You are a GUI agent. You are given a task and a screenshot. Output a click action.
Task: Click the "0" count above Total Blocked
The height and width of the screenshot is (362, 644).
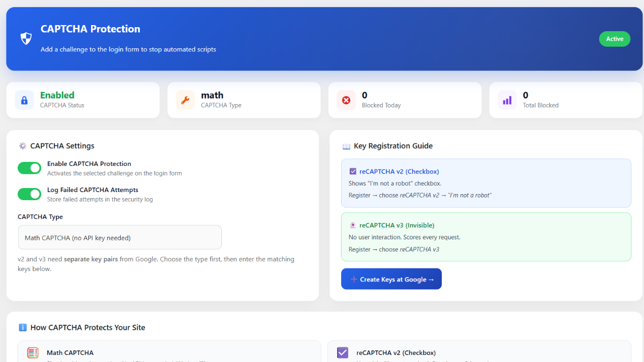click(x=526, y=95)
